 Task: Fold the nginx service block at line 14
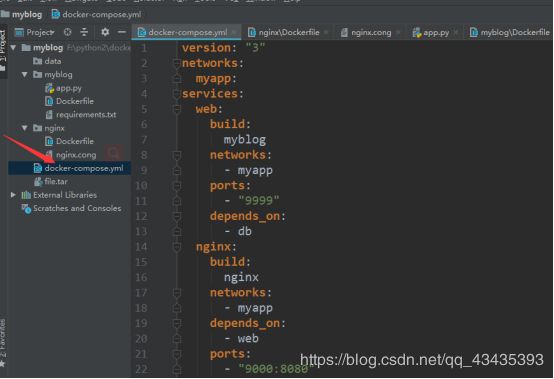tap(177, 247)
